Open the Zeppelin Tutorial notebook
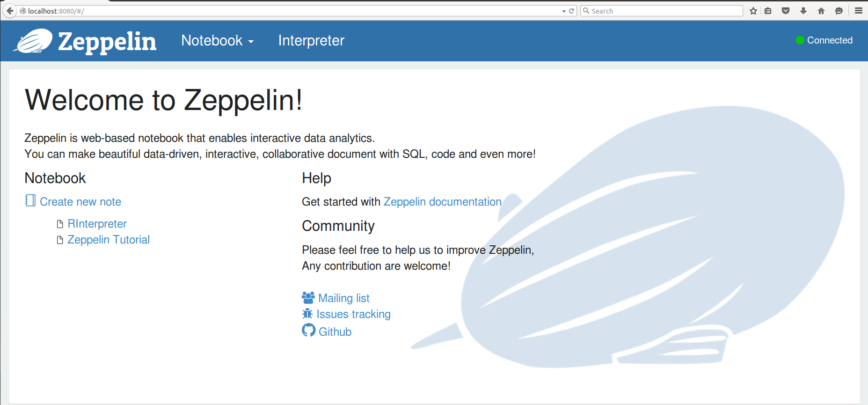868x405 pixels. click(109, 240)
